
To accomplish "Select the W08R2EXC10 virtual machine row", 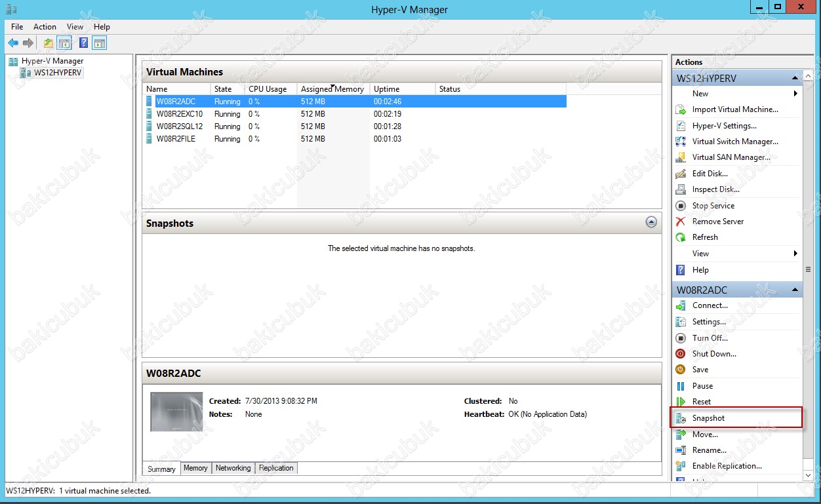I will 354,114.
